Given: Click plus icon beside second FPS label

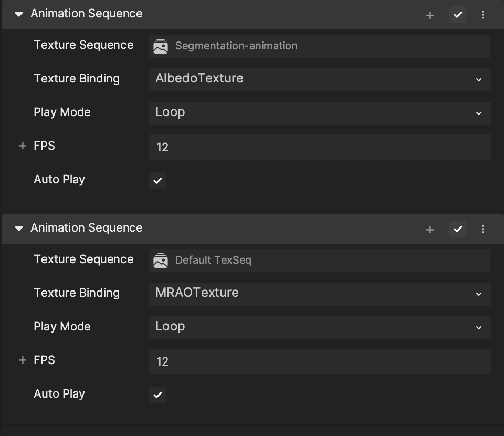Looking at the screenshot, I should point(22,360).
